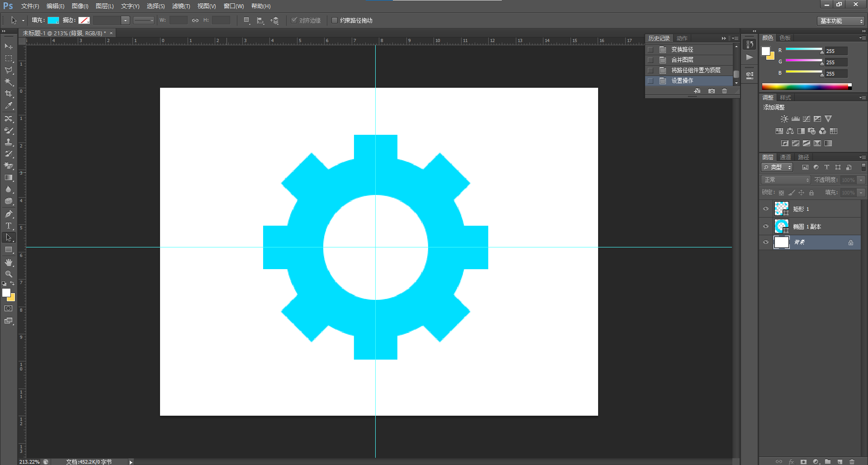Open the 滤镜(T) menu

point(181,6)
